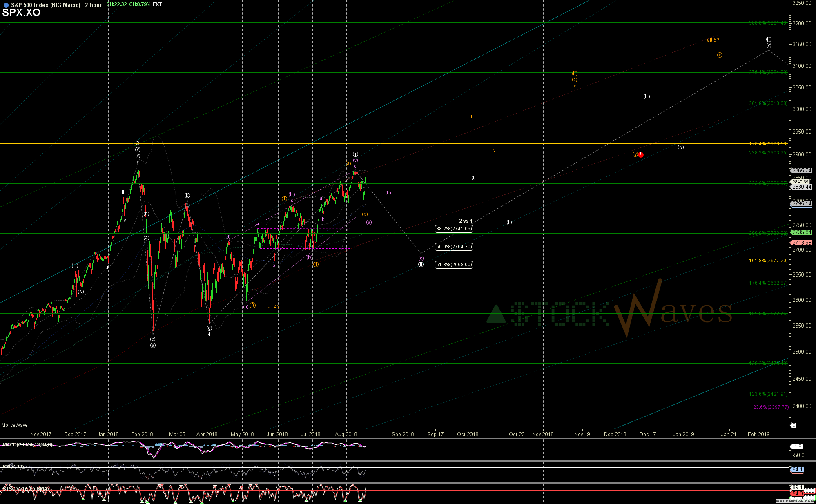Open the RSI(C,13) study label
The height and width of the screenshot is (504, 816).
(13, 466)
